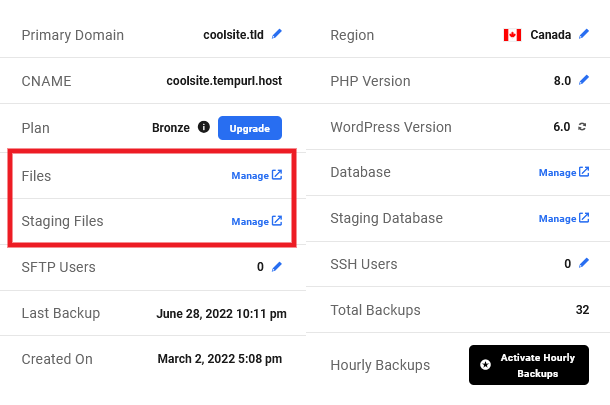Select the coolsite.tld domain text
Viewport: 610px width, 405px height.
(x=233, y=35)
